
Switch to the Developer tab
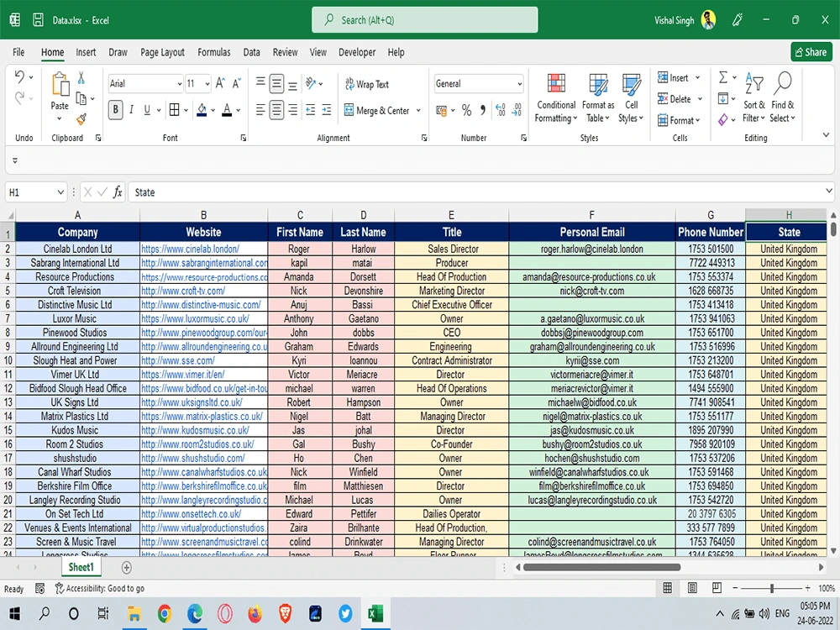357,52
